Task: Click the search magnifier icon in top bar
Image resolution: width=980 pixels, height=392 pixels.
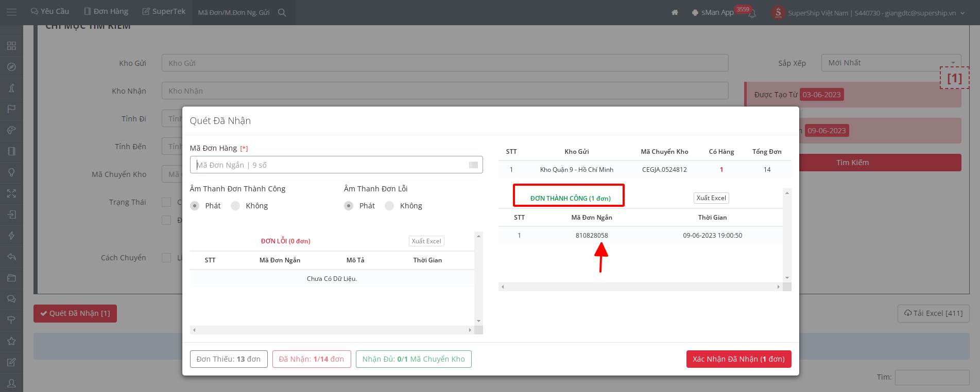Action: tap(282, 12)
